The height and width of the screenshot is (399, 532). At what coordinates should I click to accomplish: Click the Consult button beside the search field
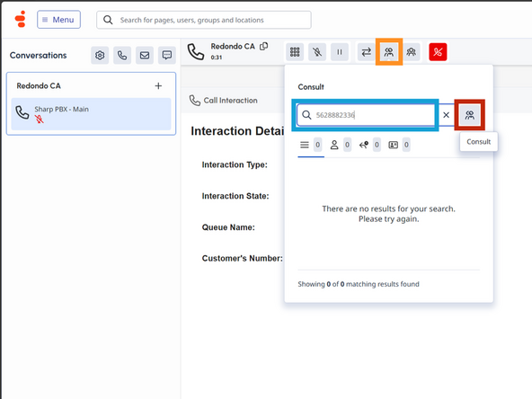coord(470,115)
